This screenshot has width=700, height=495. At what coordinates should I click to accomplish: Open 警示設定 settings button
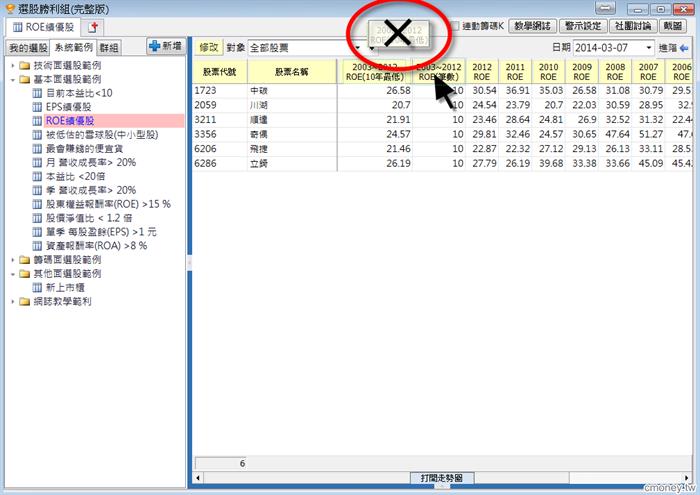pyautogui.click(x=583, y=26)
